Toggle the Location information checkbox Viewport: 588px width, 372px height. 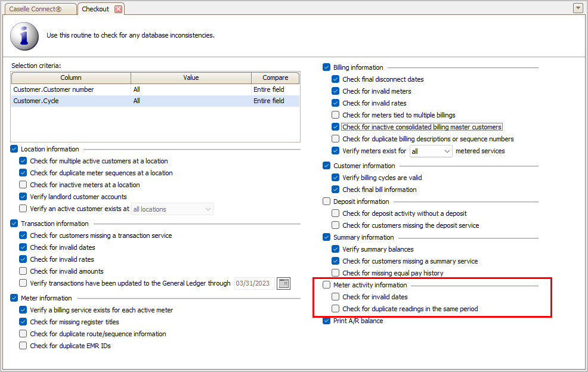click(14, 149)
